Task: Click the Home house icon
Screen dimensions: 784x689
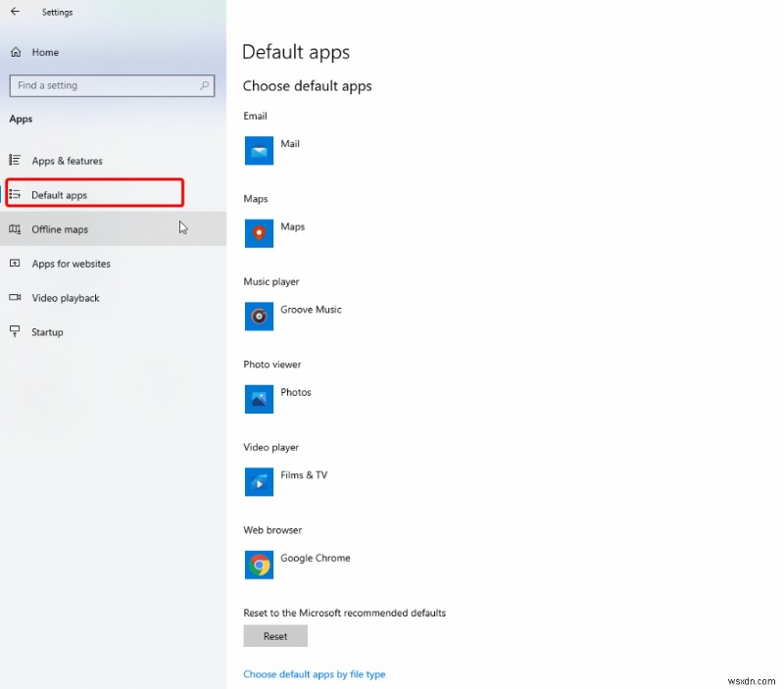Action: (16, 52)
